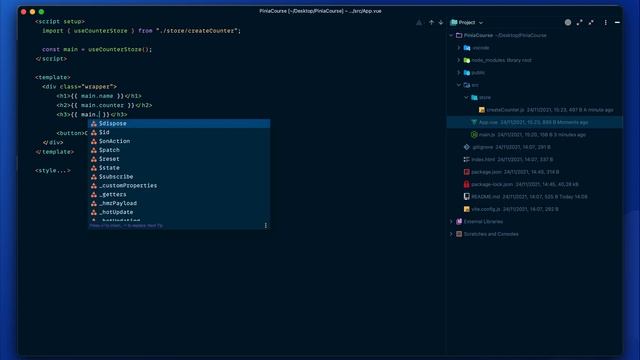Click the 'wrapper' class attribute value
Viewport: 640px width, 360px height.
click(x=98, y=87)
